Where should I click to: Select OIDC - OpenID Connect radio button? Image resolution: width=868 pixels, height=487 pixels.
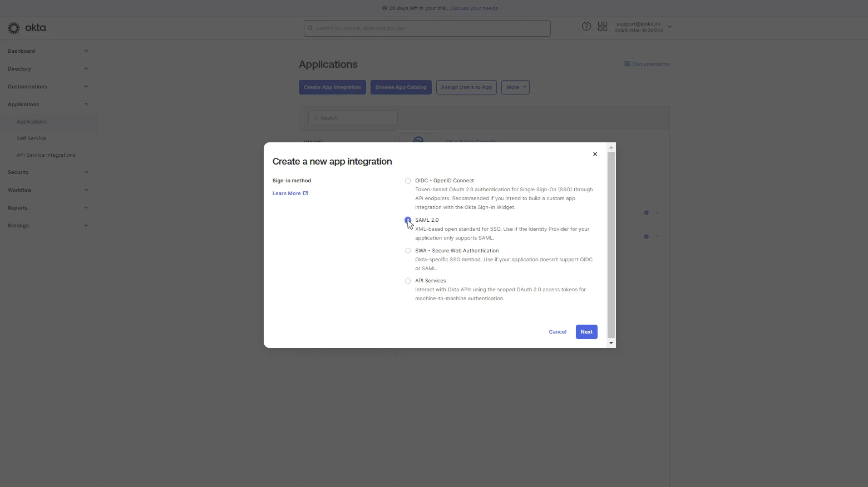[408, 181]
